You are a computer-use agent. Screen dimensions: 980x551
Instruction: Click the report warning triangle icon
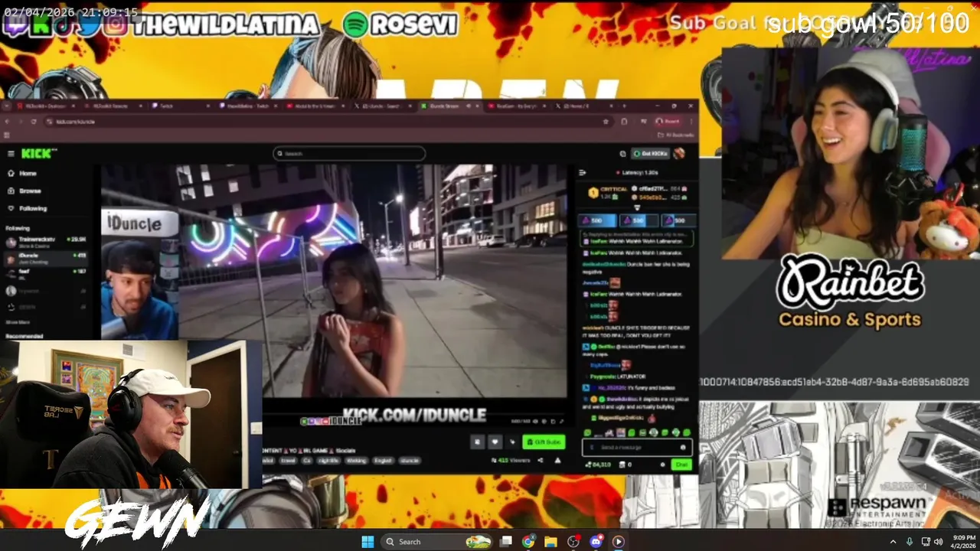[x=557, y=460]
